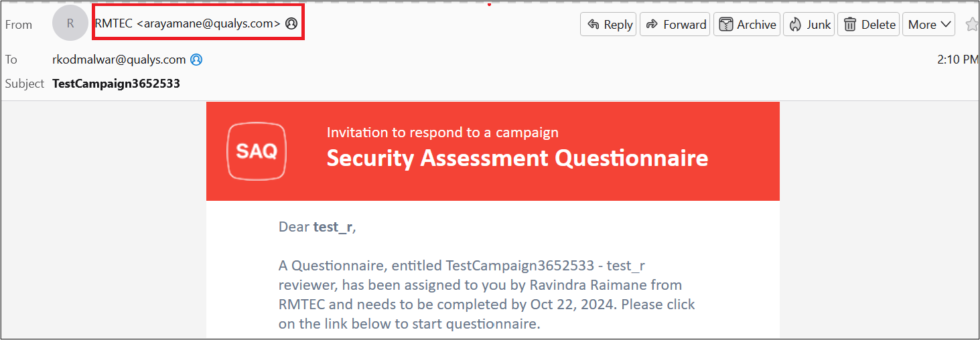
Task: Click the Reply arrow button
Action: point(608,24)
